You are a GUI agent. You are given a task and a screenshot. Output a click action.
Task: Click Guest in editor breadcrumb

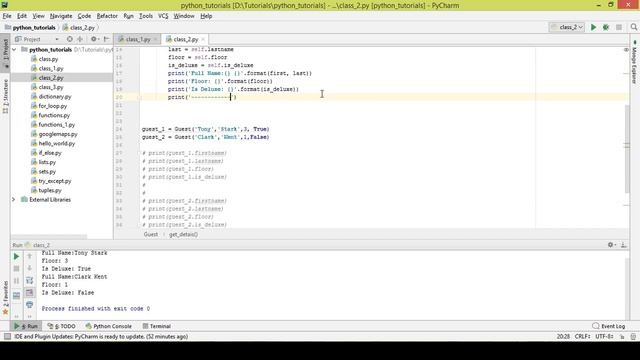[x=151, y=234]
